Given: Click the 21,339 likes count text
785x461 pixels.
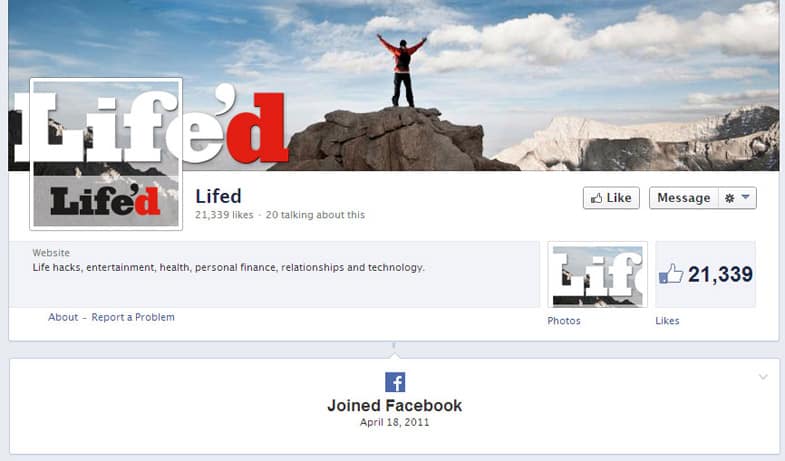Looking at the screenshot, I should click(x=224, y=215).
